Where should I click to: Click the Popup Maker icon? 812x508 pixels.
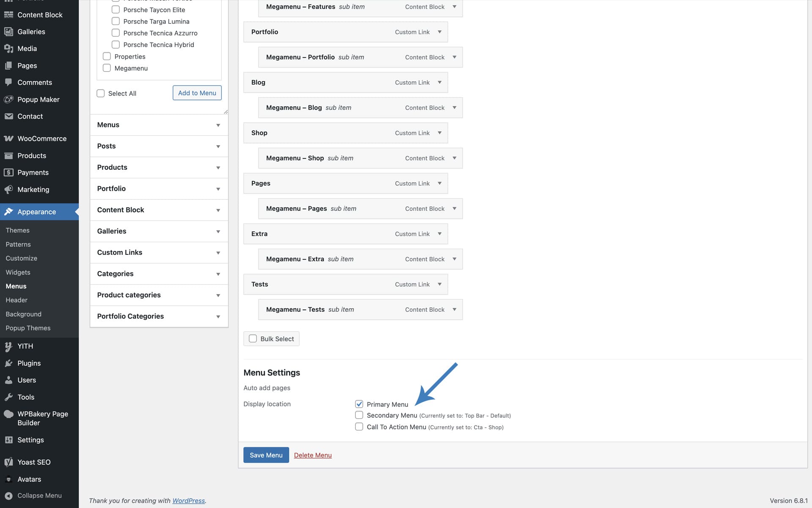pyautogui.click(x=8, y=99)
